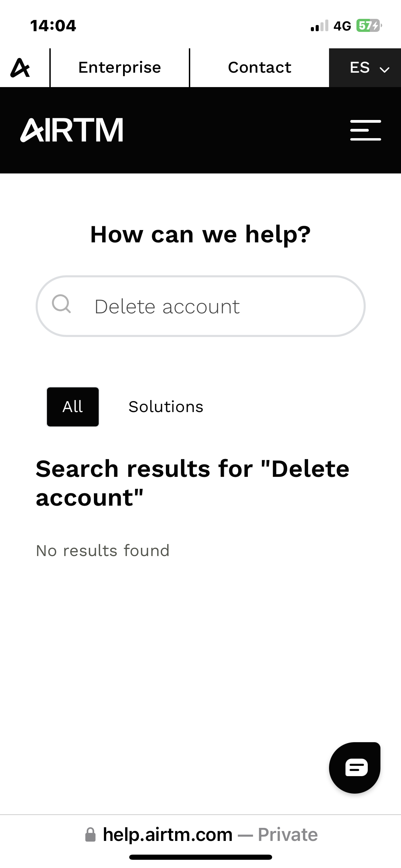The width and height of the screenshot is (401, 868).
Task: Open the chat support widget
Action: coord(355,768)
